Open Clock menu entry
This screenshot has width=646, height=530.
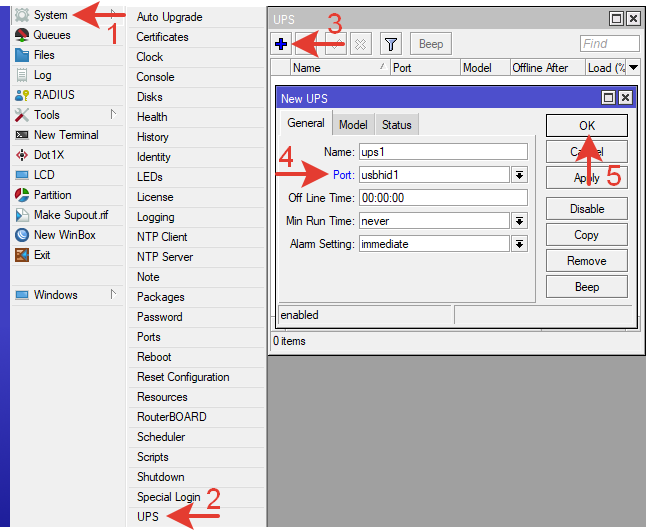[x=197, y=57]
